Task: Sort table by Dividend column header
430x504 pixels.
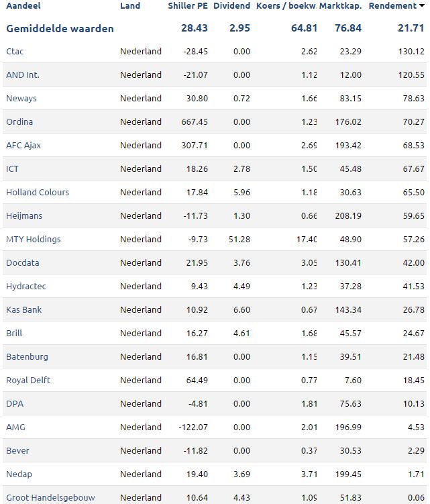Action: [x=231, y=6]
